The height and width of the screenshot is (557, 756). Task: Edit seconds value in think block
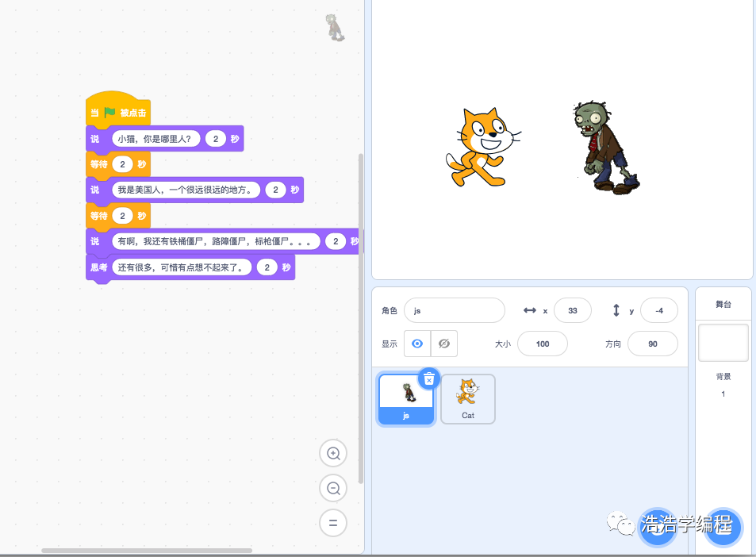pos(267,267)
